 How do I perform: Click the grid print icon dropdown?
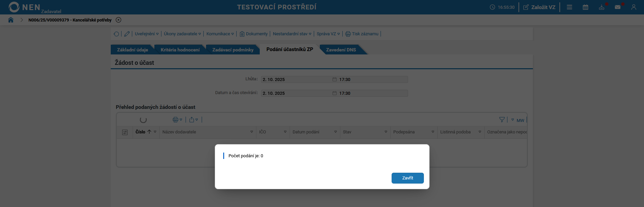(x=177, y=120)
